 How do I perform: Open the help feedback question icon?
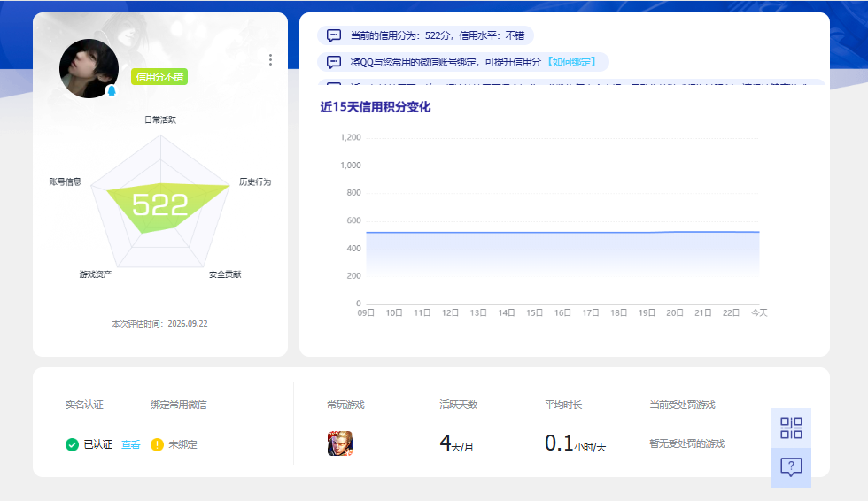click(791, 468)
